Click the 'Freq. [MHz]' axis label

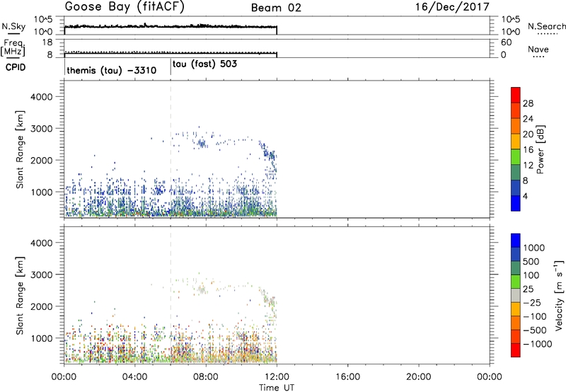point(13,47)
